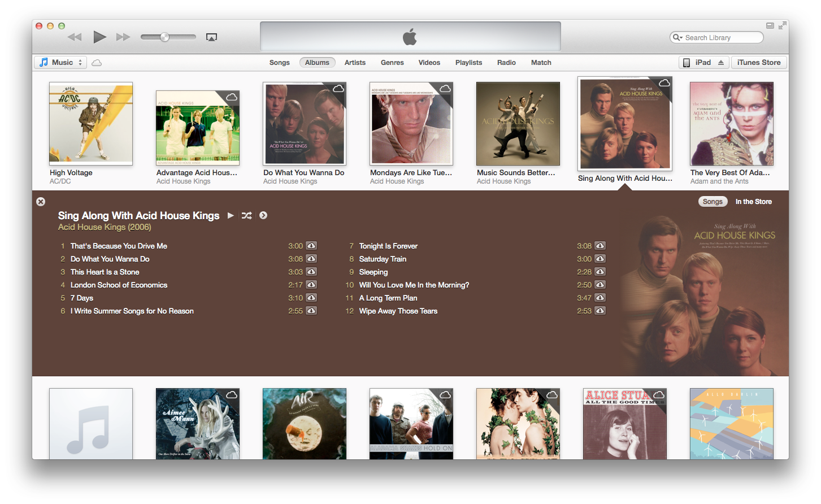The image size is (821, 504).
Task: Open the Match tab
Action: pos(541,63)
